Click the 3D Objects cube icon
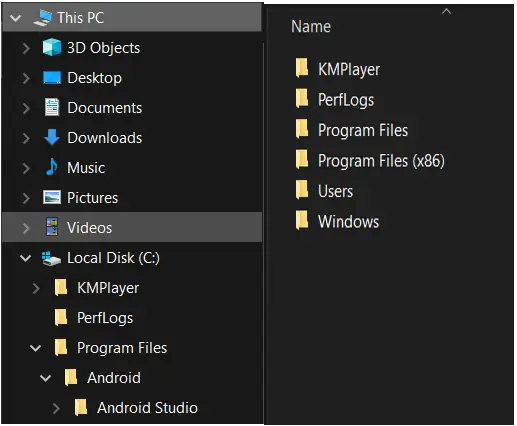The image size is (517, 426). tap(52, 47)
